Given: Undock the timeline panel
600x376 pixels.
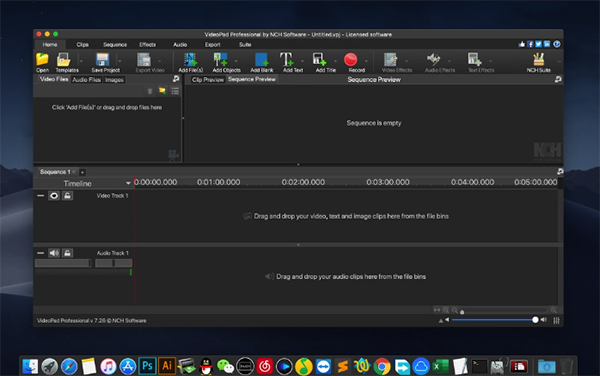Looking at the screenshot, I should click(560, 171).
